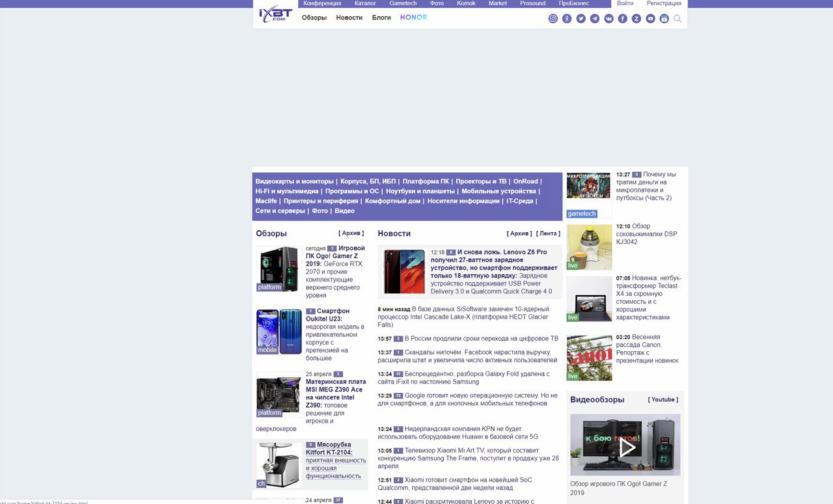Viewport: 833px width, 504px height.
Task: Open Обзор соковыжималки DSP KJ3042 article
Action: coord(647,234)
